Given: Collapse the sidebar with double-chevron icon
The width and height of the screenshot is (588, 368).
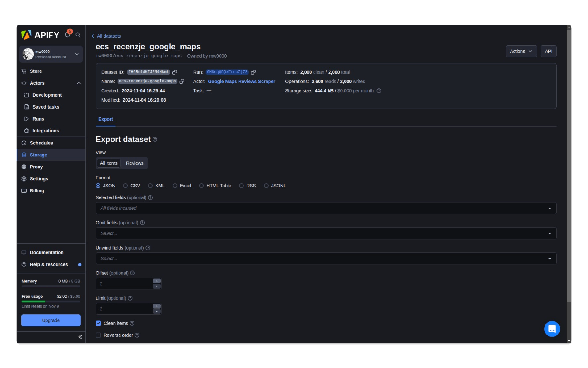Looking at the screenshot, I should [80, 337].
